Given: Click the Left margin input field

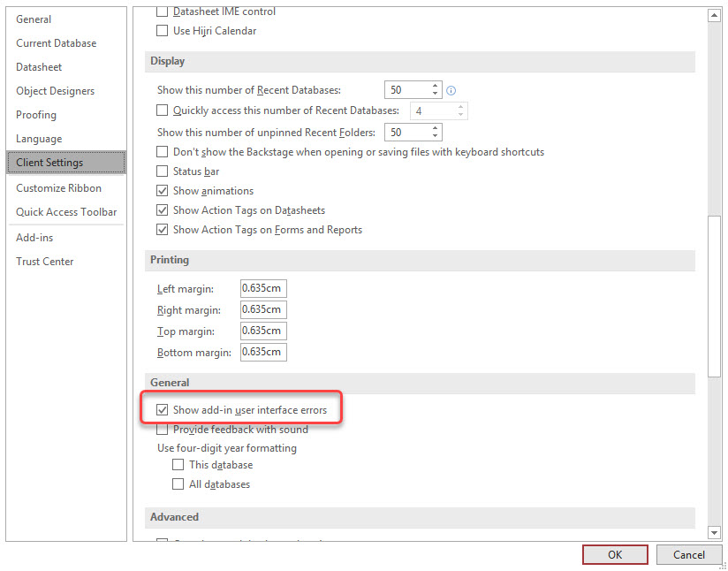Looking at the screenshot, I should tap(263, 289).
